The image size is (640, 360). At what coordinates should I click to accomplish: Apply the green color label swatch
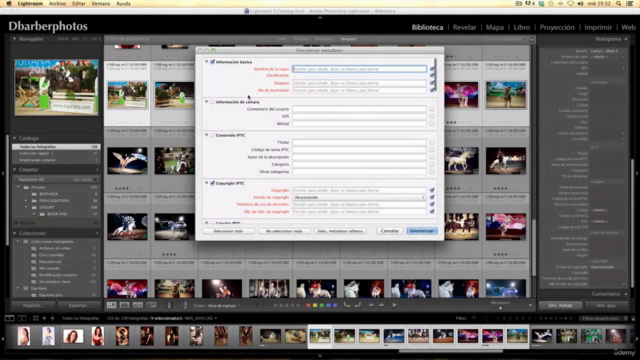click(322, 305)
